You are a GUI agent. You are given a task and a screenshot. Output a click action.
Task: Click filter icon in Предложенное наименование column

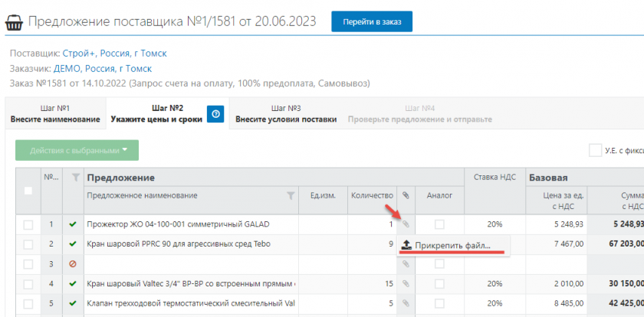pyautogui.click(x=291, y=196)
